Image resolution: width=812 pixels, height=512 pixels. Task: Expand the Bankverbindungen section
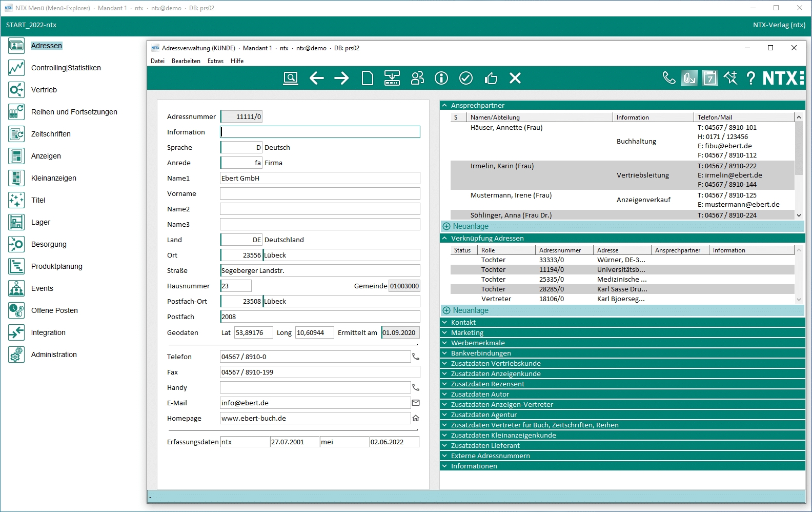(x=444, y=353)
